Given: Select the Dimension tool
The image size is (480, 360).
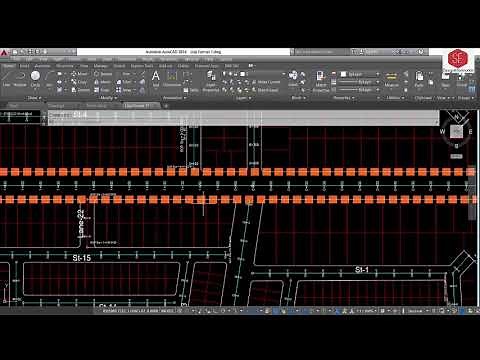Looking at the screenshot, I should coord(172,79).
